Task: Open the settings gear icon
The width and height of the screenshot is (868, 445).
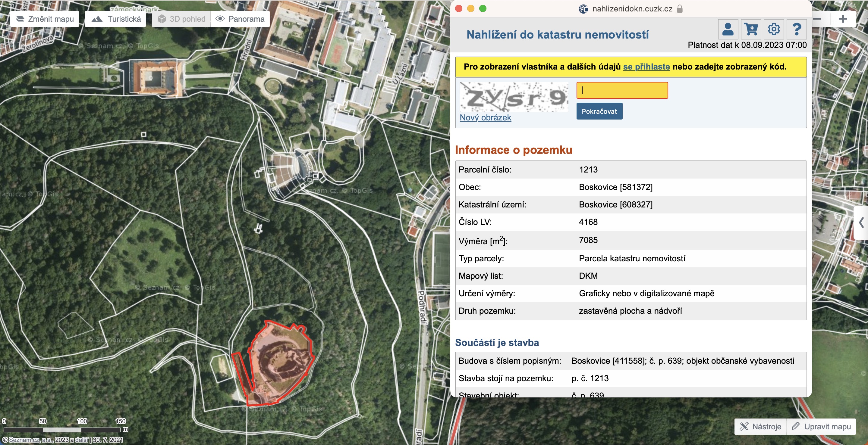Action: (x=774, y=29)
